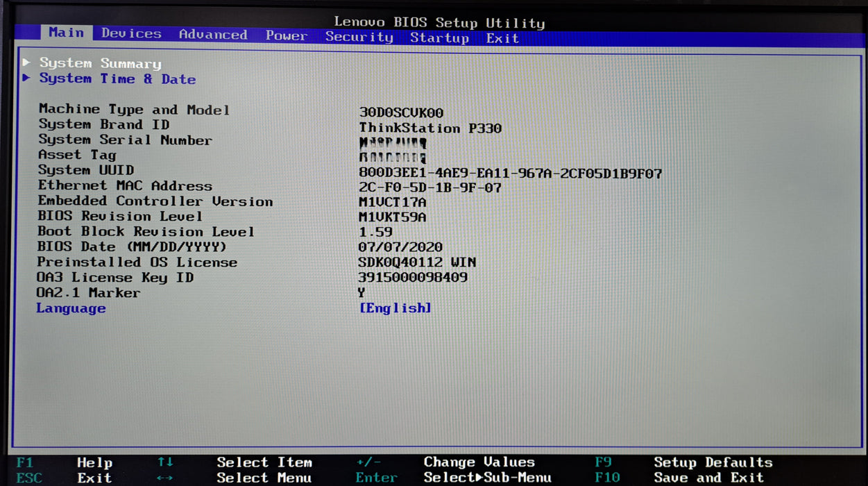Open the Advanced tab
The image size is (868, 486).
213,35
